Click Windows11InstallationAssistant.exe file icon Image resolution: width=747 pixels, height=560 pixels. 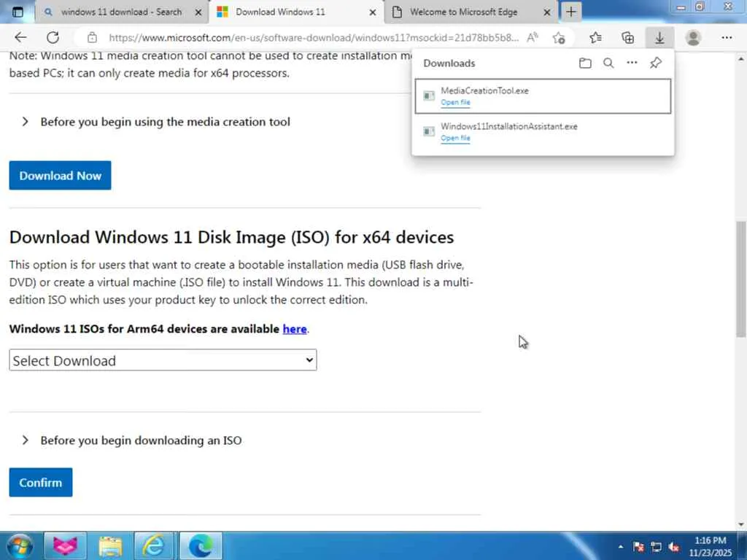429,131
